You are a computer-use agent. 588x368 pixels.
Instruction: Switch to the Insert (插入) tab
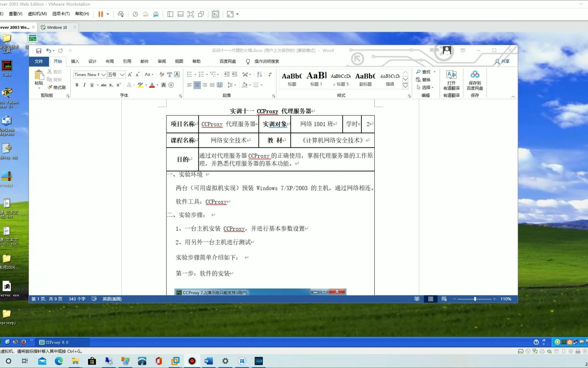[75, 61]
